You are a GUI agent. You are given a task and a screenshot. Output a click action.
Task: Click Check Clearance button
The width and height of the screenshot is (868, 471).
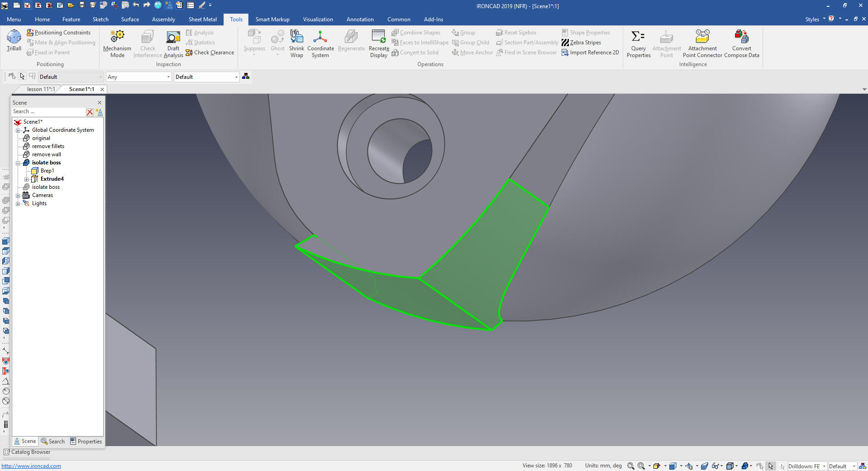tap(210, 53)
